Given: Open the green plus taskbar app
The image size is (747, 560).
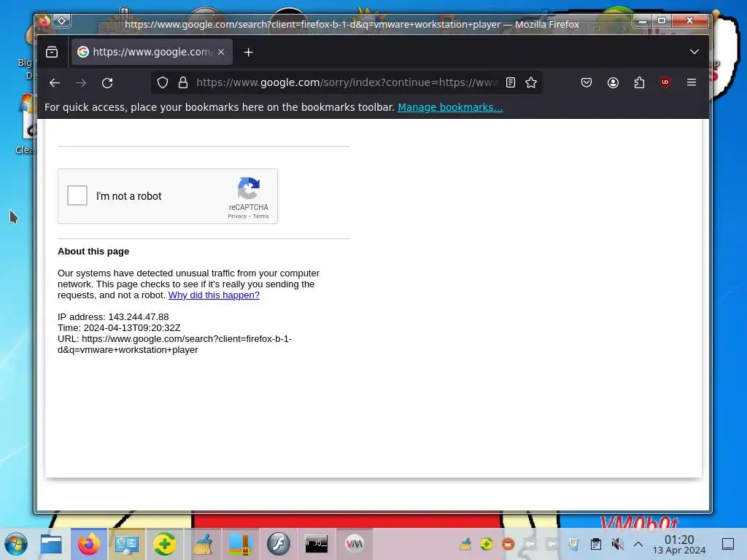Looking at the screenshot, I should tap(164, 544).
